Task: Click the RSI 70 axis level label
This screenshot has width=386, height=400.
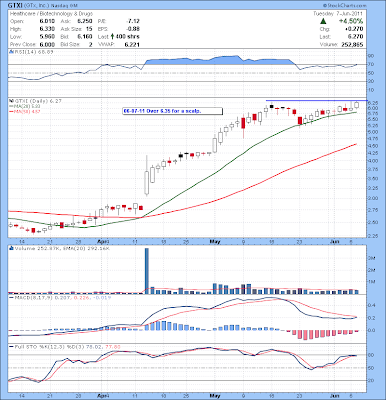Action: click(372, 64)
